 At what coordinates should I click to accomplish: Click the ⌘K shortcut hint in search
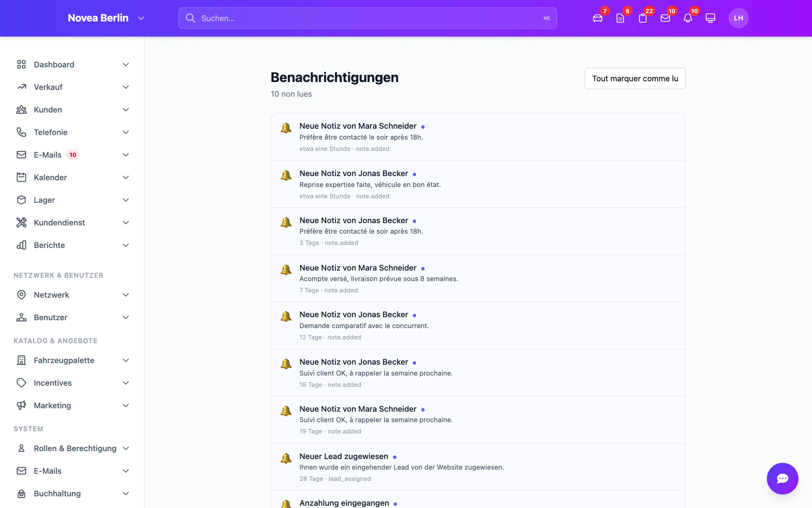[547, 18]
